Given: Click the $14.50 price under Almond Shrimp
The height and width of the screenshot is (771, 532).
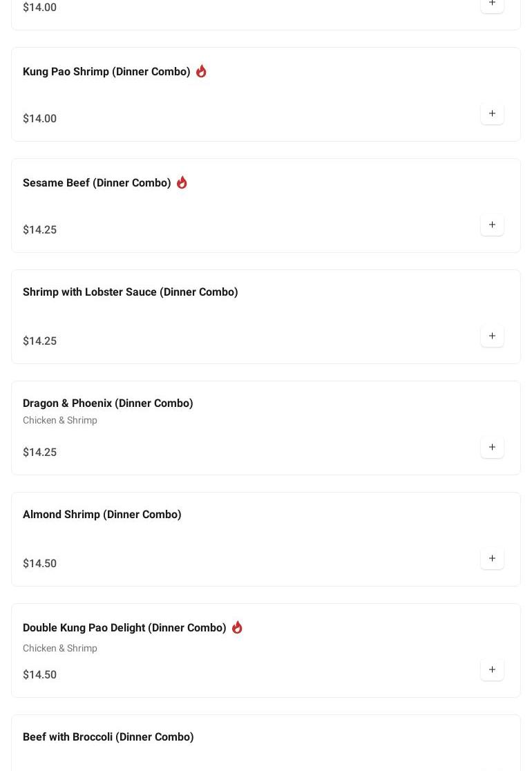Looking at the screenshot, I should click(x=40, y=564).
